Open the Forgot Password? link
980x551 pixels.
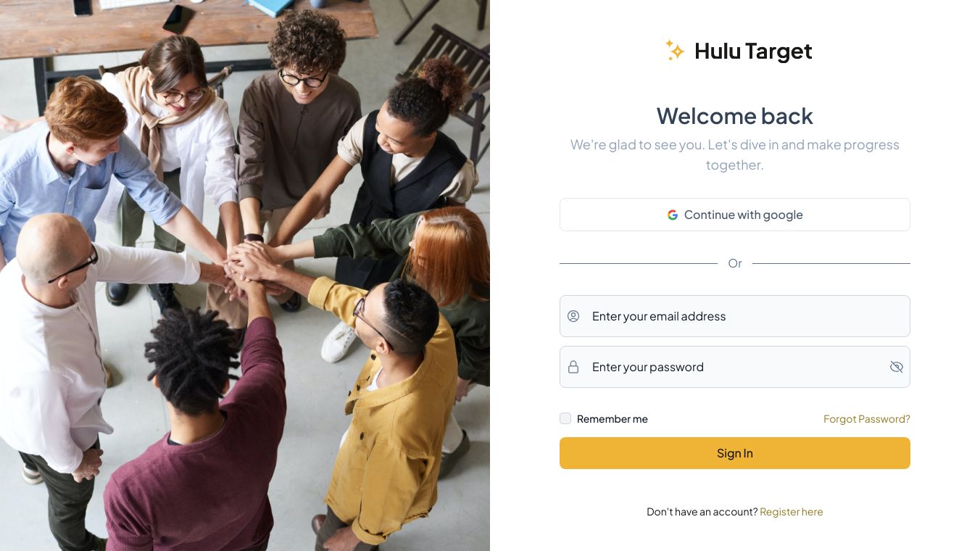click(867, 419)
